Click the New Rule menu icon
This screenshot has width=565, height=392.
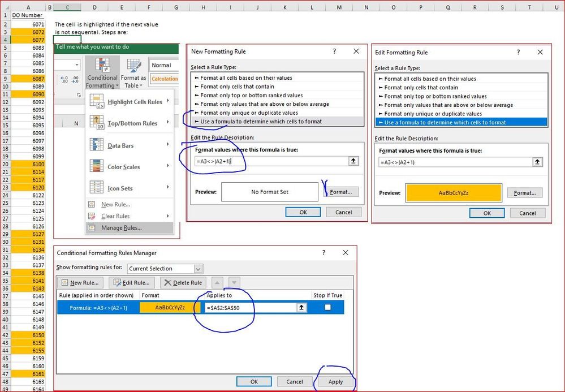pos(92,204)
